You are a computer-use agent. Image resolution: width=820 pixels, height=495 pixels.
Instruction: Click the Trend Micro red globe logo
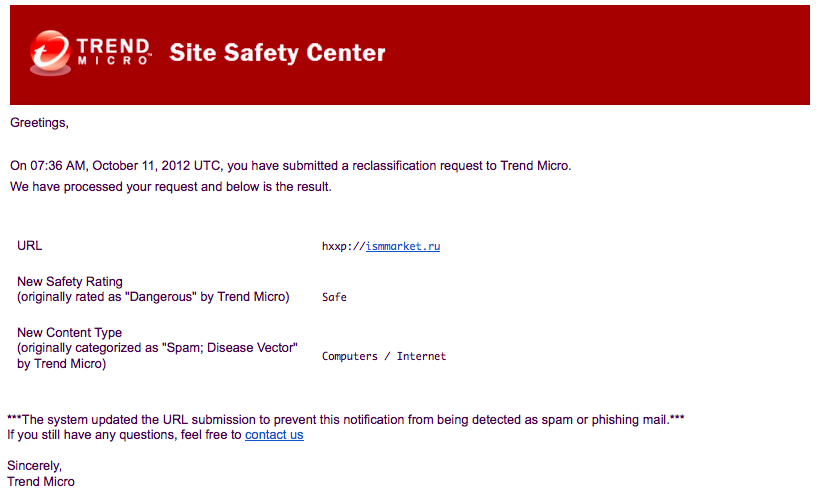(50, 52)
